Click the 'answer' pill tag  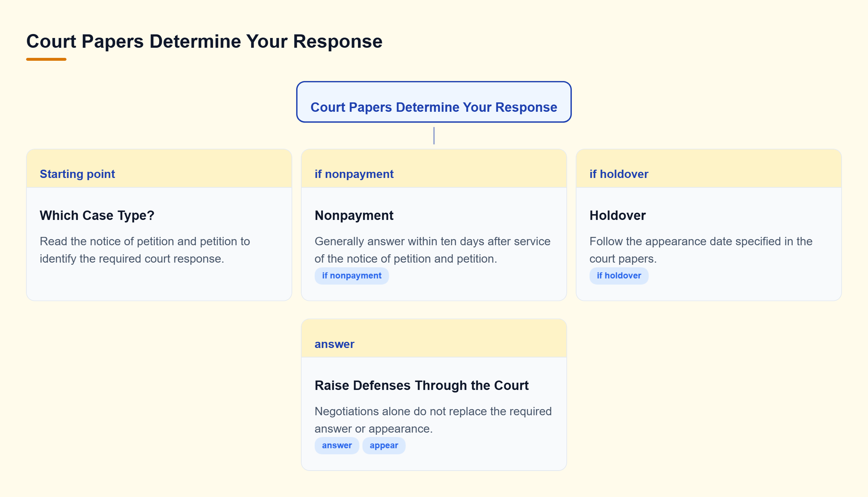[x=337, y=446]
